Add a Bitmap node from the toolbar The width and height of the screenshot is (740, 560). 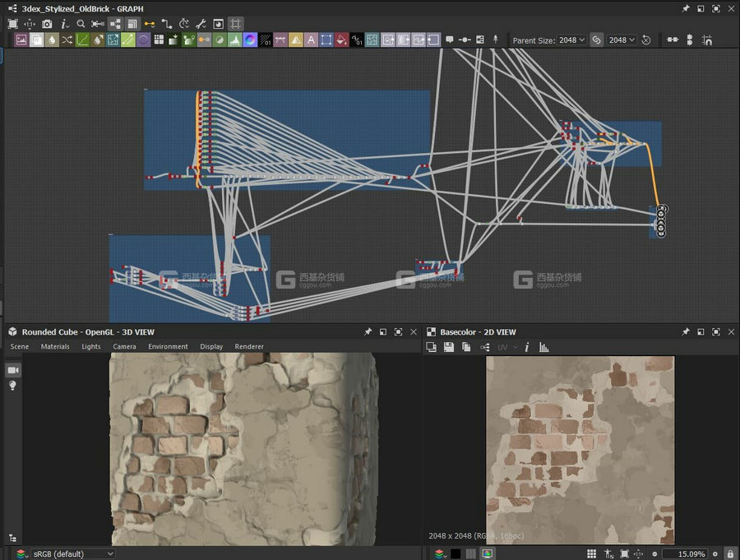point(21,40)
